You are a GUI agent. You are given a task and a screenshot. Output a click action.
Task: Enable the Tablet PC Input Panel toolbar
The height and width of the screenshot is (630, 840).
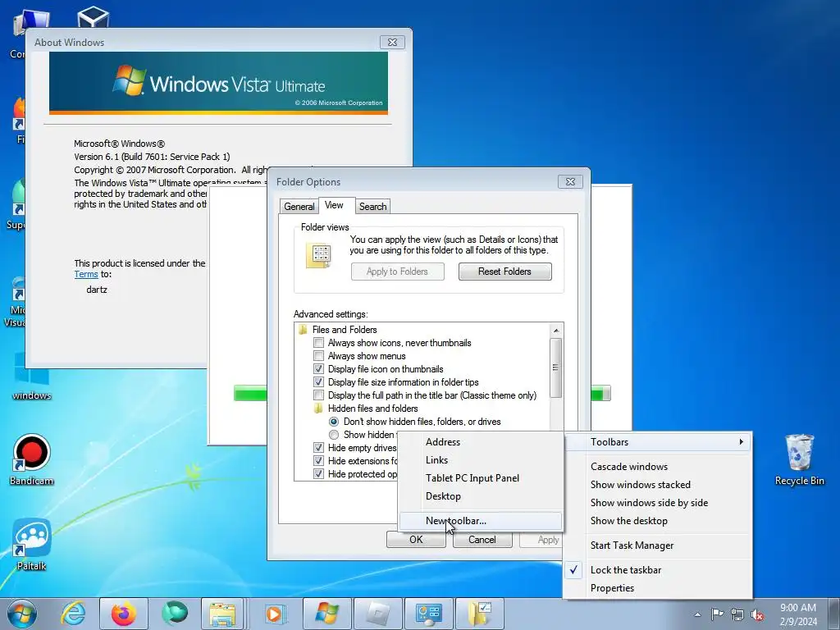[481, 478]
